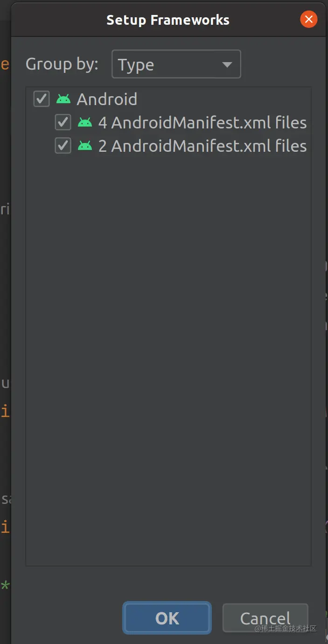Confirm framework setup with the OK button
This screenshot has height=644, width=328.
(167, 618)
